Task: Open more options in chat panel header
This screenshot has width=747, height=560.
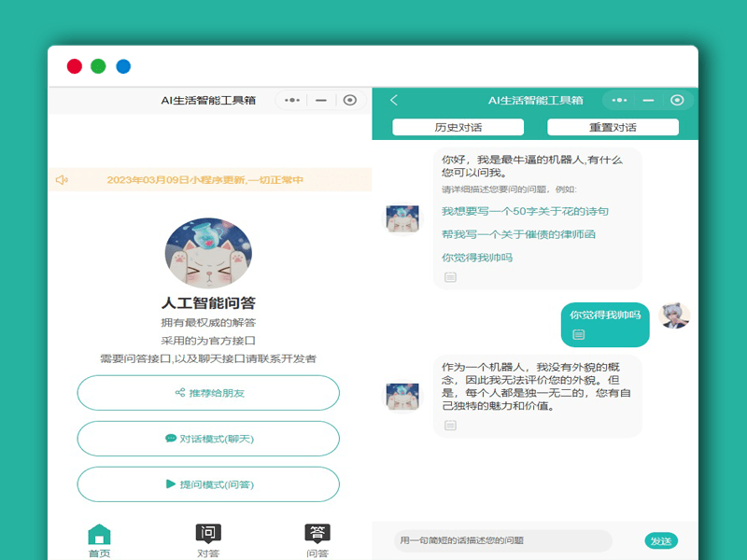Action: (x=619, y=100)
